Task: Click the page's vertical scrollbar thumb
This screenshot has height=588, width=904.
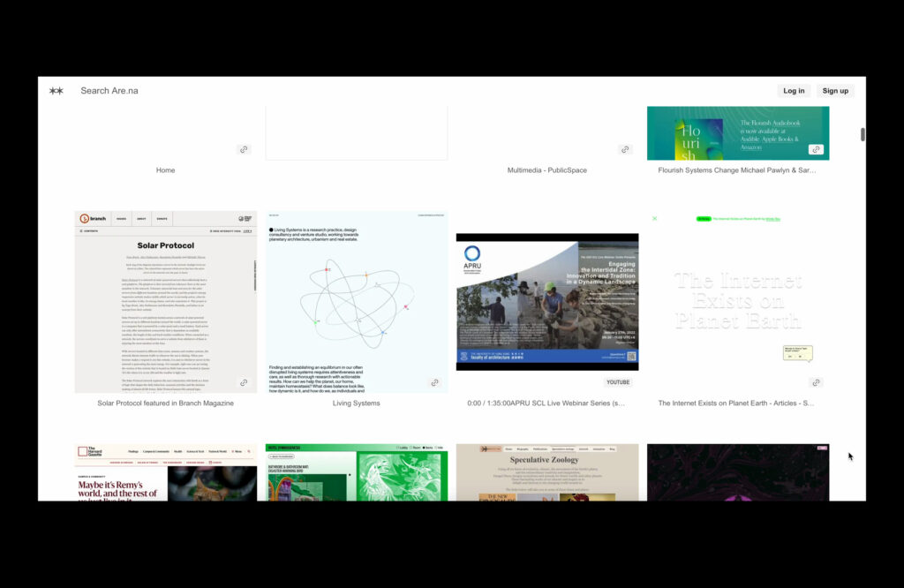Action: click(x=863, y=134)
